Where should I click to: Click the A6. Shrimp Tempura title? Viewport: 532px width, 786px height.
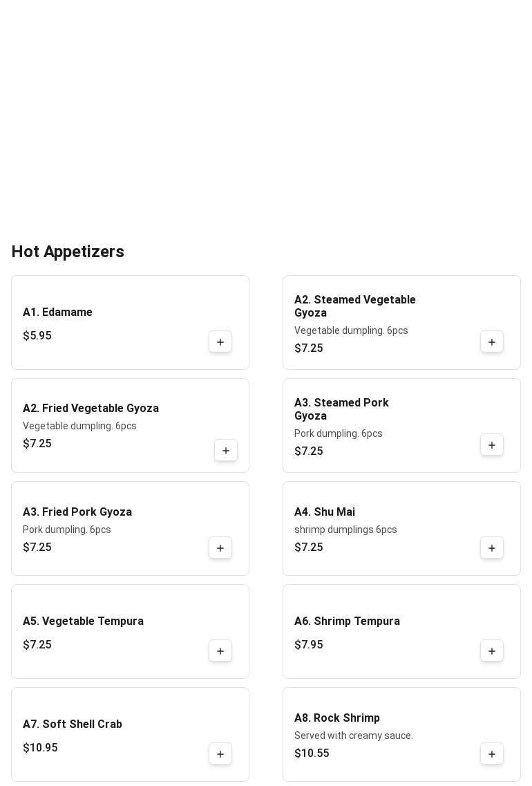coord(347,621)
